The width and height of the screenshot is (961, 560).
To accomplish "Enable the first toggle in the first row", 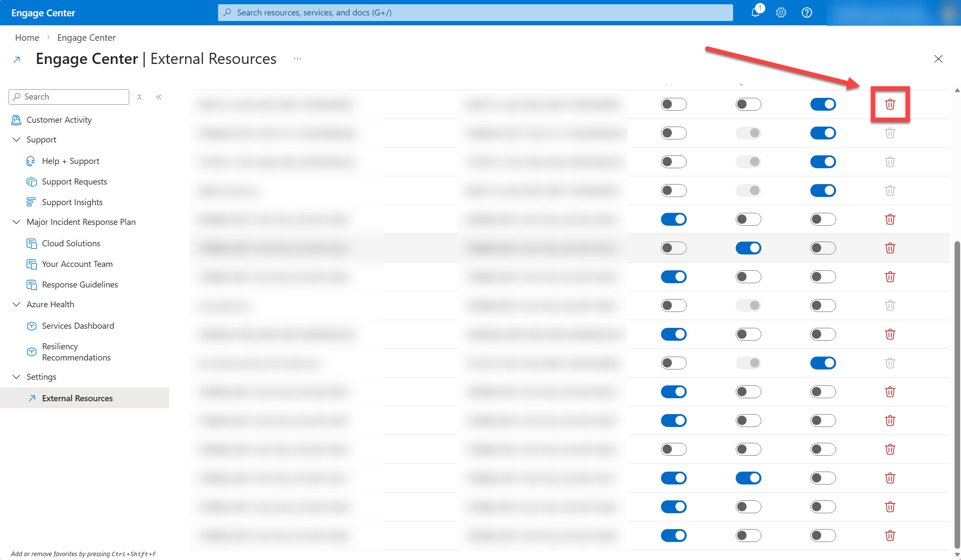I will 674,104.
